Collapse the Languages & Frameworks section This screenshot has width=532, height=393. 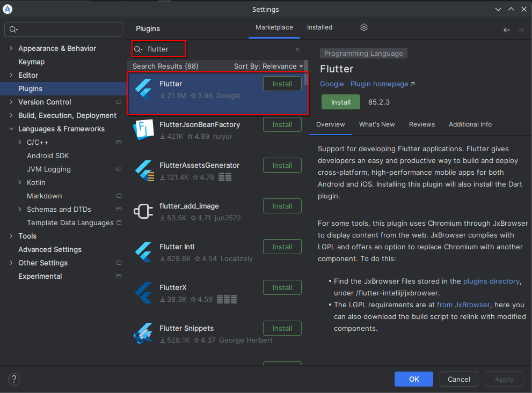pyautogui.click(x=11, y=129)
